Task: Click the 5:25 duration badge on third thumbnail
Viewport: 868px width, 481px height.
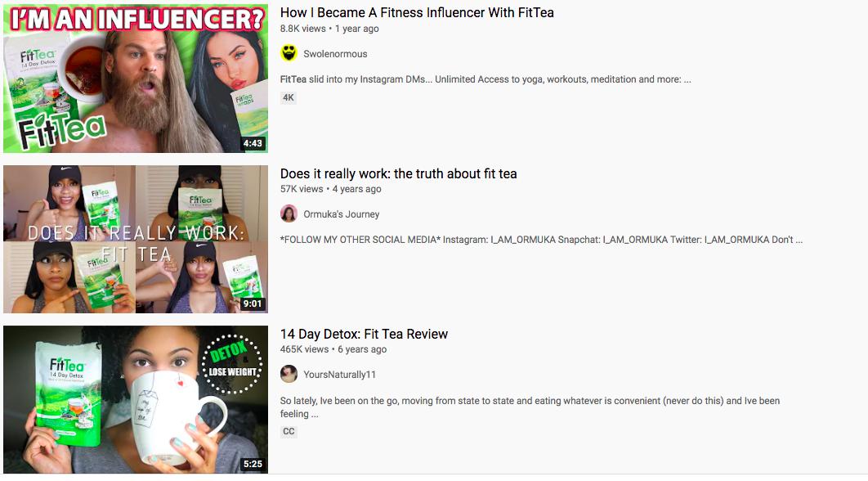Action: pos(253,464)
